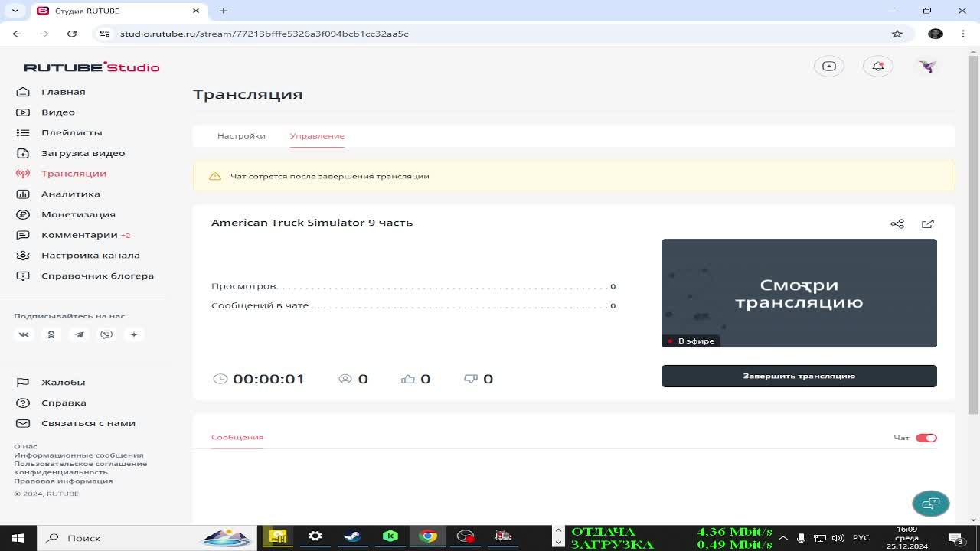Screen dimensions: 980x551
Task: Open Chrome from the taskbar
Action: 428,536
